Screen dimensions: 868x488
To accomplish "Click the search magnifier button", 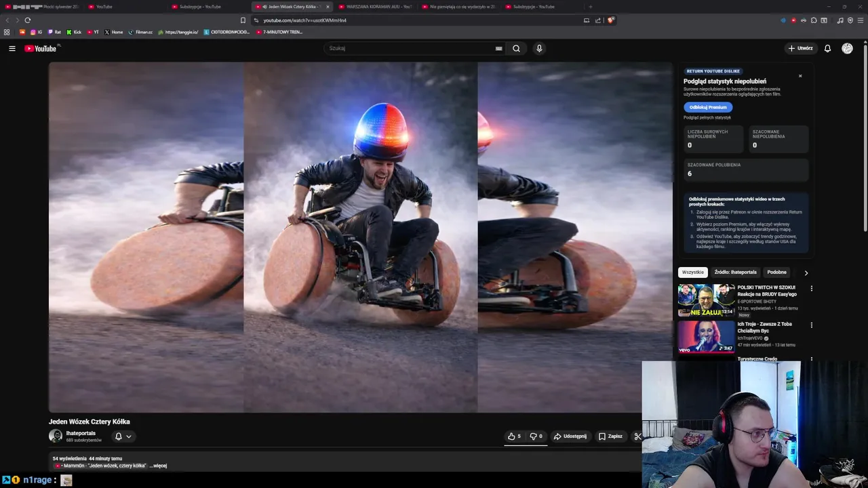I will point(516,48).
